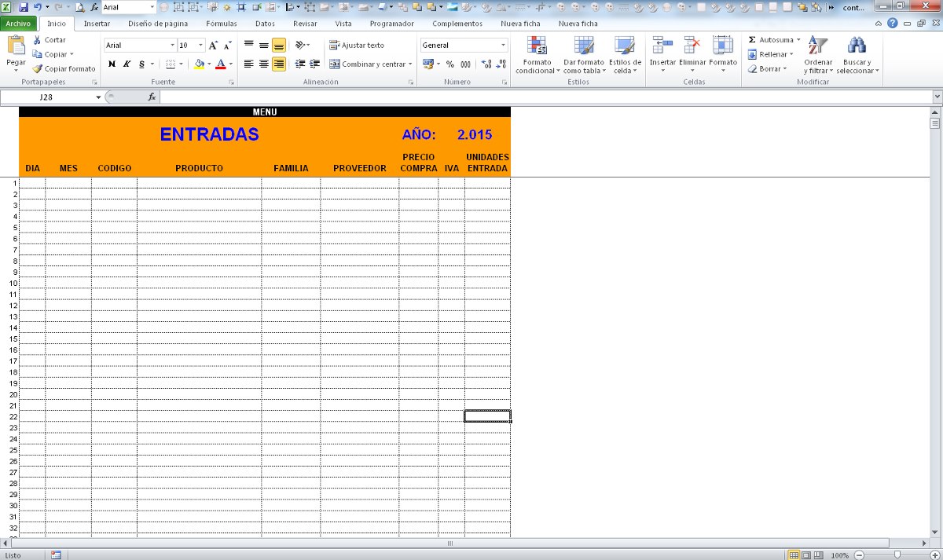943x560 pixels.
Task: Click zoom in plus button
Action: (x=935, y=555)
